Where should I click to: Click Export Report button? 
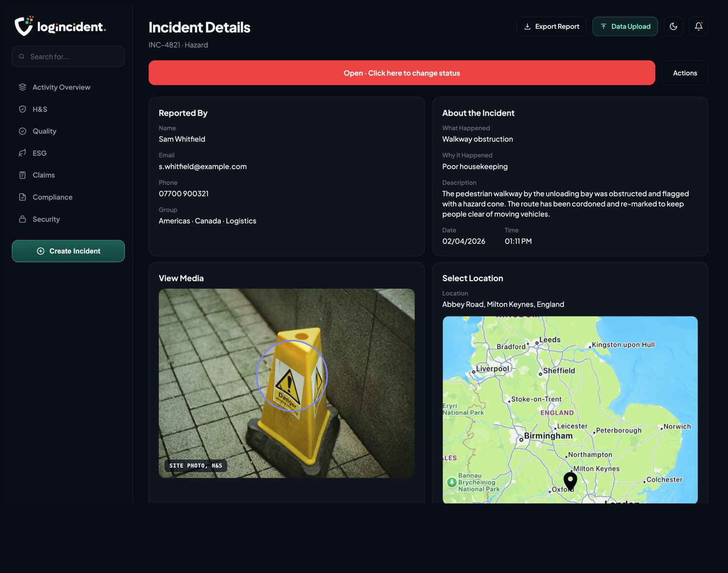[551, 27]
